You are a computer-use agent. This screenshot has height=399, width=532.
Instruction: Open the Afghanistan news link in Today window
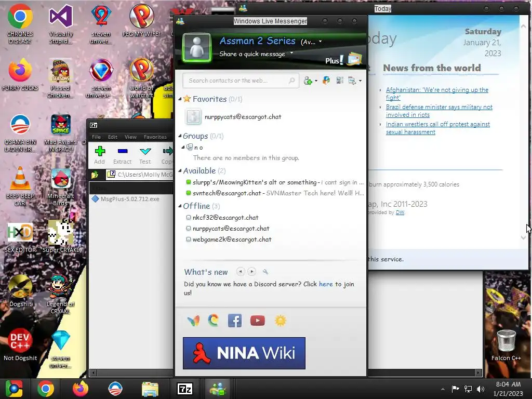pyautogui.click(x=437, y=94)
